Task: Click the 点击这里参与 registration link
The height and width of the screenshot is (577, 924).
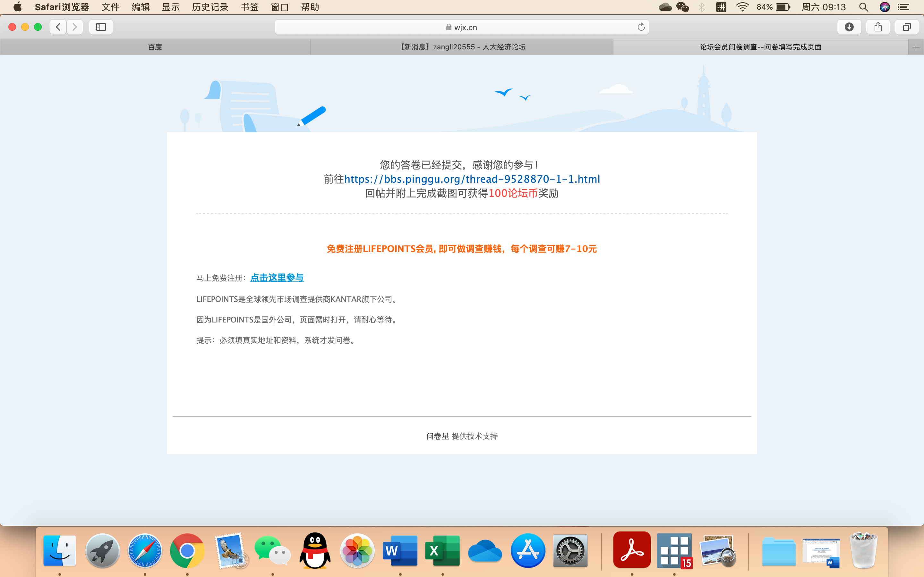Action: coord(277,277)
